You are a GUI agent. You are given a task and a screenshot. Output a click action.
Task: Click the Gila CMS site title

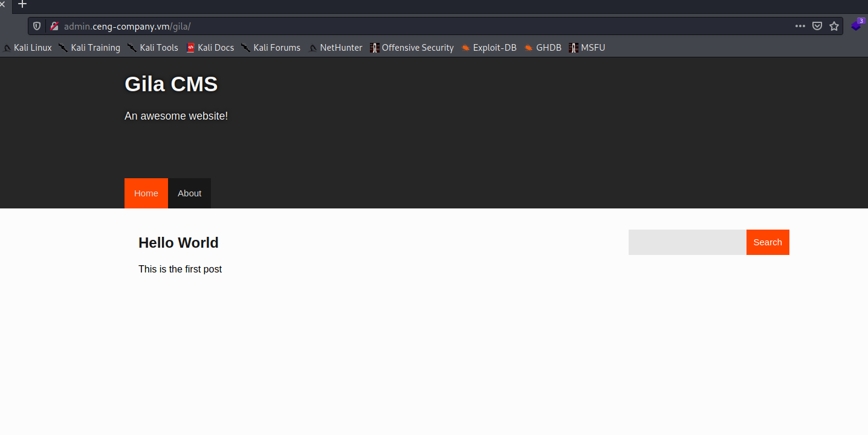[x=171, y=84]
